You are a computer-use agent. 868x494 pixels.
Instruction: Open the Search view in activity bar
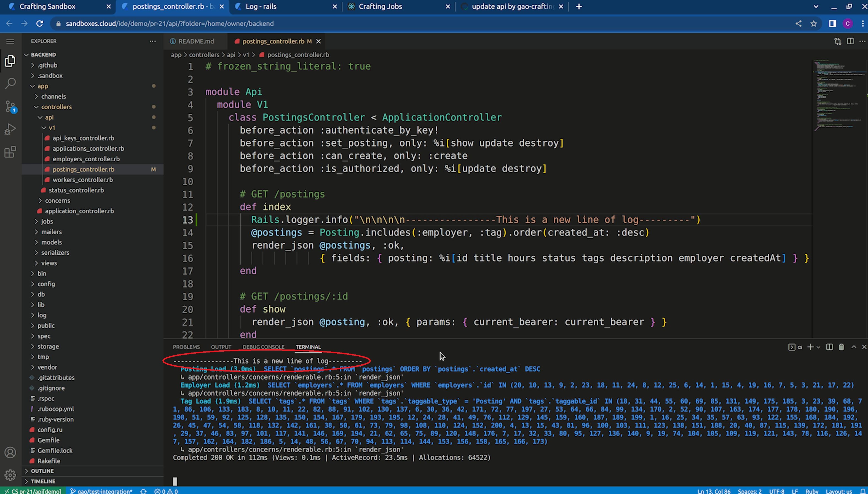[10, 84]
